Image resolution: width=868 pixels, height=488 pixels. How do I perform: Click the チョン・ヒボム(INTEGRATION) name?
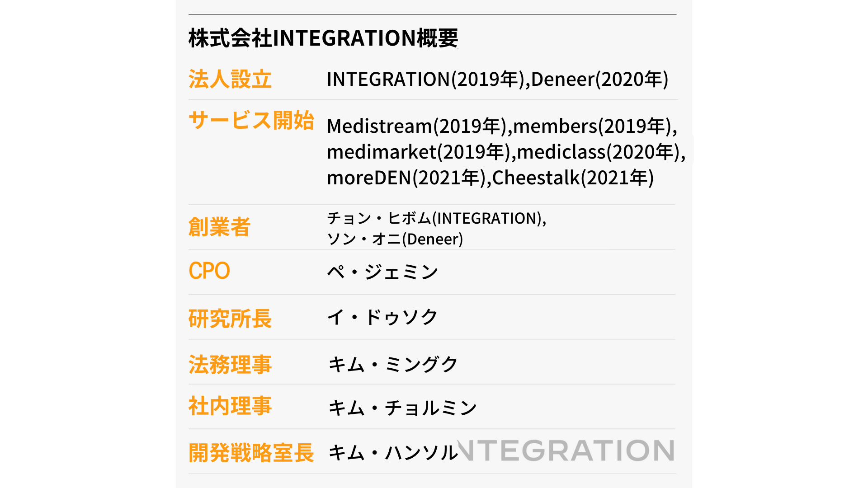[x=436, y=218]
